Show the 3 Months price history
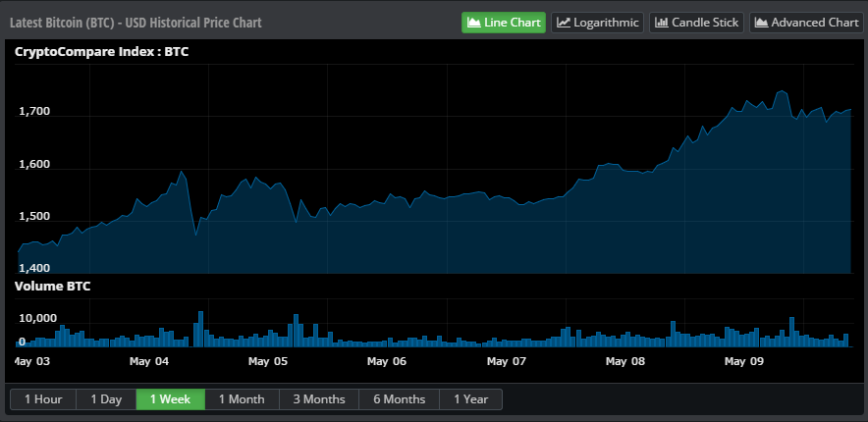868x422 pixels. point(319,399)
